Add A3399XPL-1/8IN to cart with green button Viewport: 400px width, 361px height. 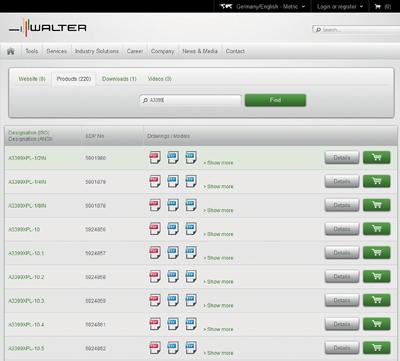(377, 205)
